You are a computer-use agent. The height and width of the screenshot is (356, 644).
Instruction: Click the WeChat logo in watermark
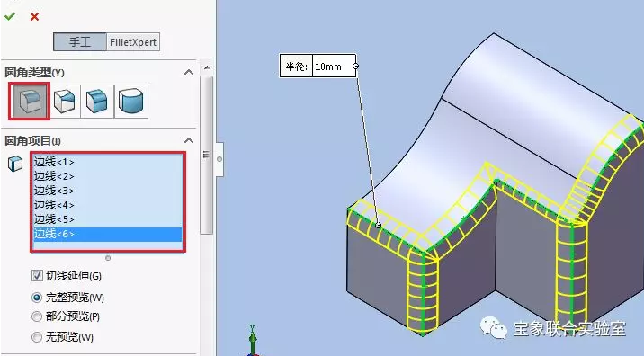pos(494,327)
